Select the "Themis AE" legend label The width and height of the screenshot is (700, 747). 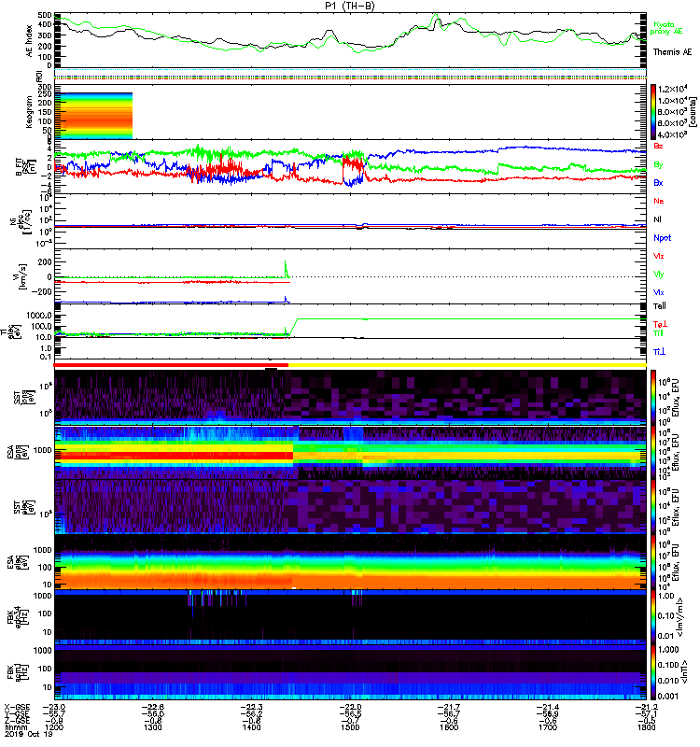pyautogui.click(x=672, y=52)
